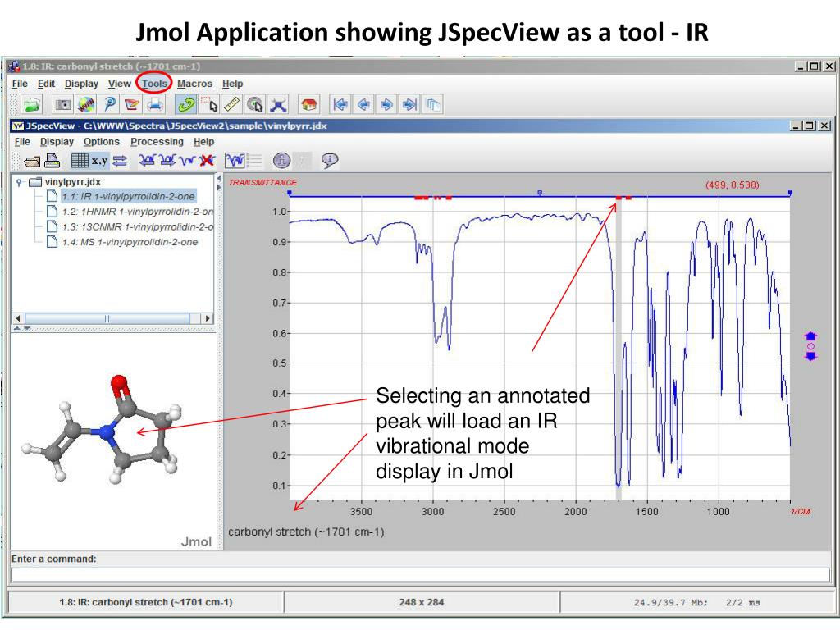Click the red peak marker near 1700

pyautogui.click(x=619, y=199)
